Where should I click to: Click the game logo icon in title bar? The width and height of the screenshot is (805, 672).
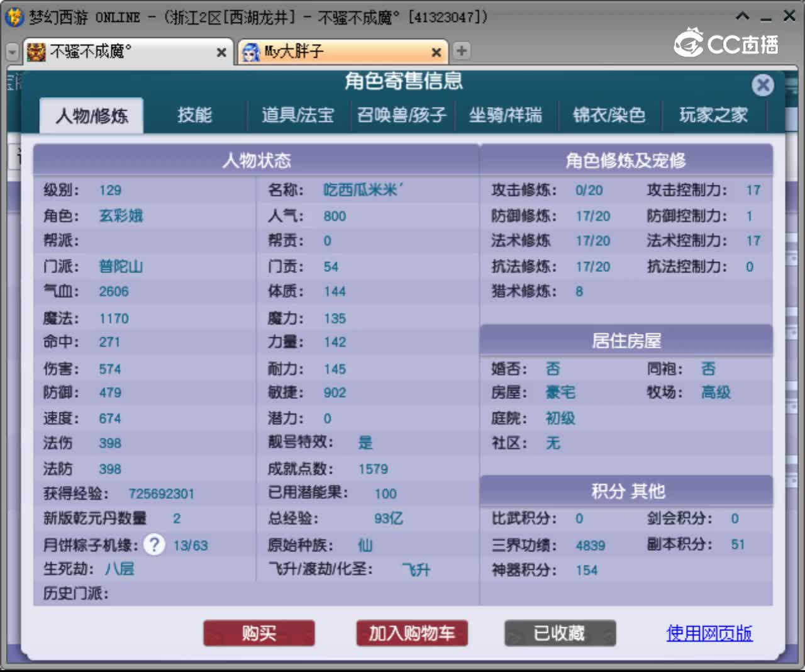pyautogui.click(x=14, y=16)
